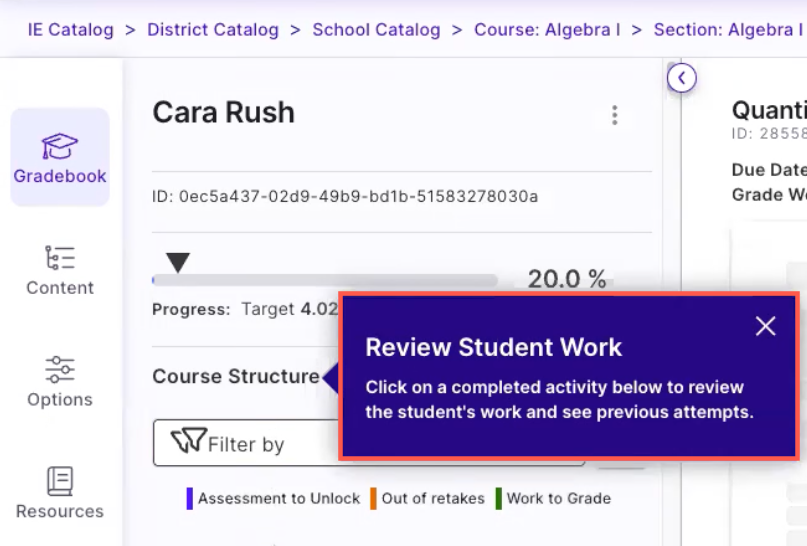
Task: Click the Filter by field text
Action: (x=245, y=444)
